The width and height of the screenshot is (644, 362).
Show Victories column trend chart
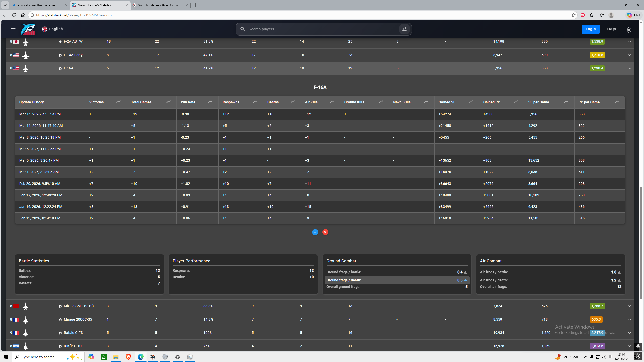118,102
